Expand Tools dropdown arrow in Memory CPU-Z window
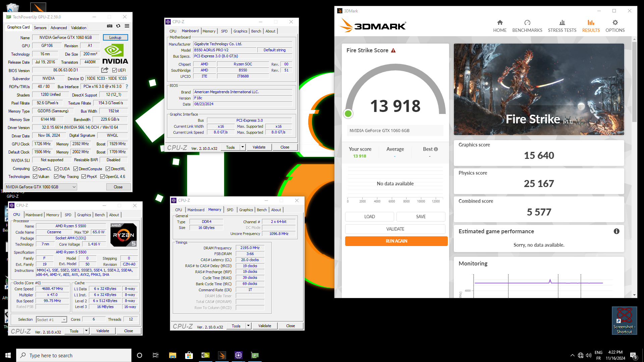Viewport: 644px width, 362px height. (249, 326)
